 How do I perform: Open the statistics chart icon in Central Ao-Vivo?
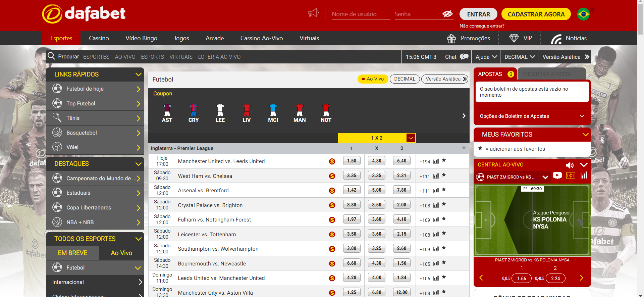coord(584,176)
